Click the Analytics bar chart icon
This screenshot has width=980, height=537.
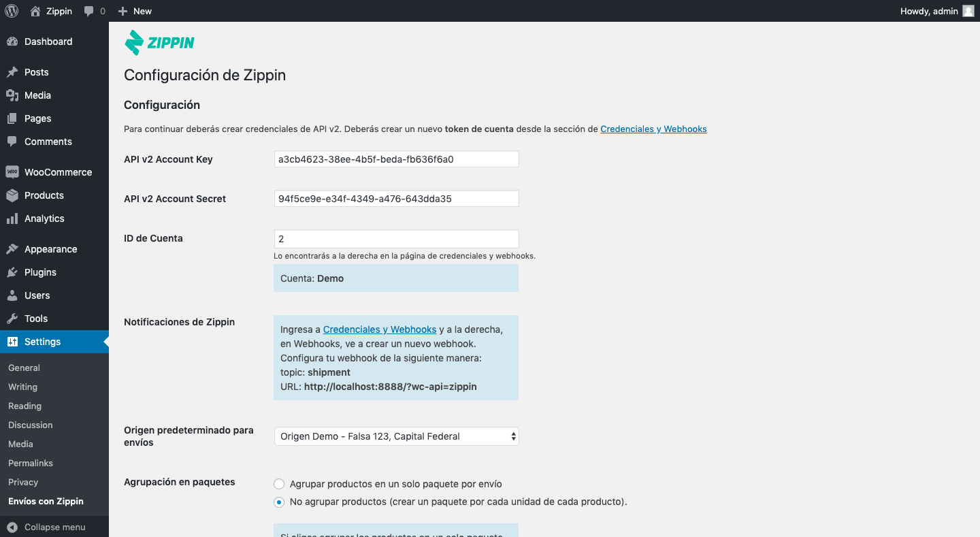(12, 218)
